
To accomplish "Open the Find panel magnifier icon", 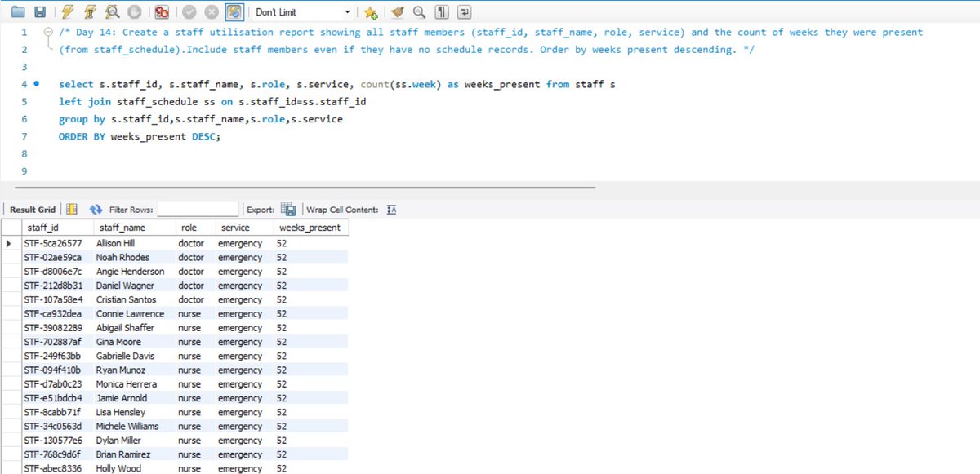I will pyautogui.click(x=419, y=11).
